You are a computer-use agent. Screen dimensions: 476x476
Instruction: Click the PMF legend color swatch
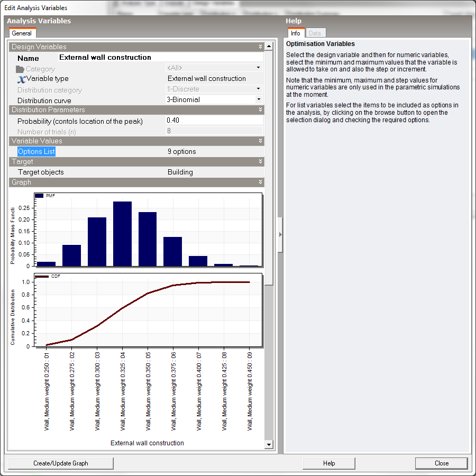40,196
